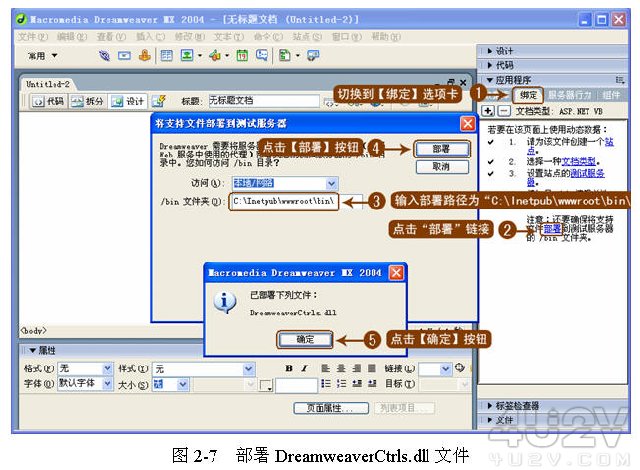This screenshot has width=640, height=470.
Task: Click the text color swatch in properties
Action: pos(266,386)
